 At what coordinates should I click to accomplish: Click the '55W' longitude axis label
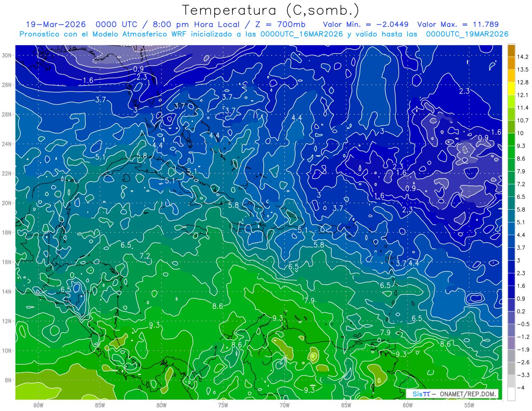tap(469, 405)
